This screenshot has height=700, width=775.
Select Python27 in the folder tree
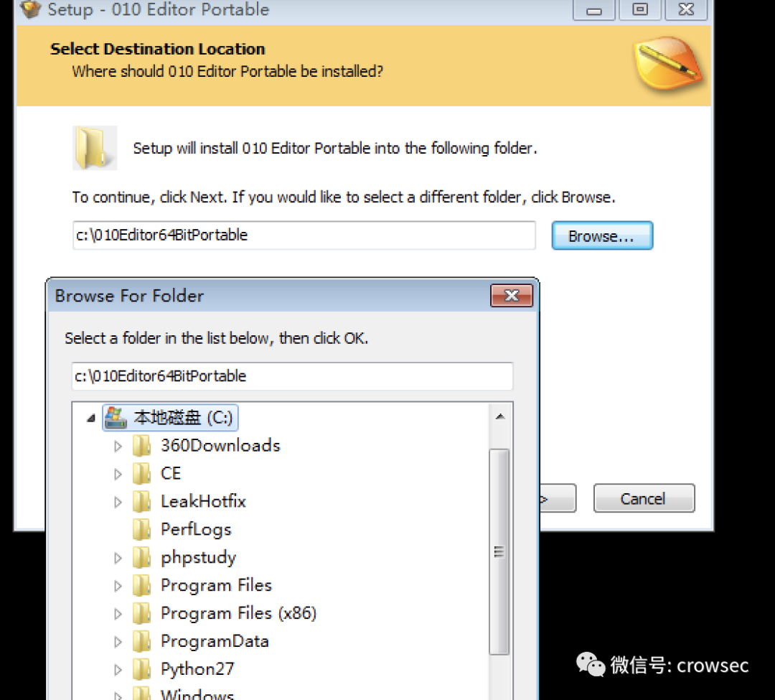pos(197,669)
